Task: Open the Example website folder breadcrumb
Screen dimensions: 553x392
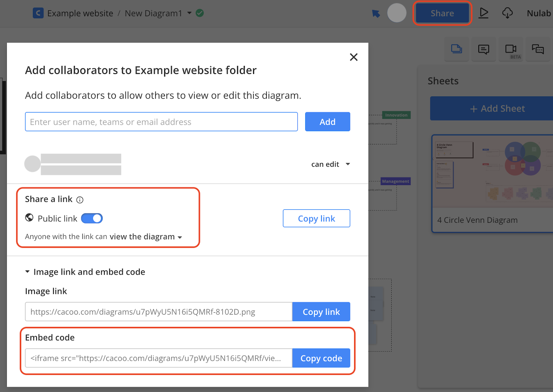Action: coord(80,13)
